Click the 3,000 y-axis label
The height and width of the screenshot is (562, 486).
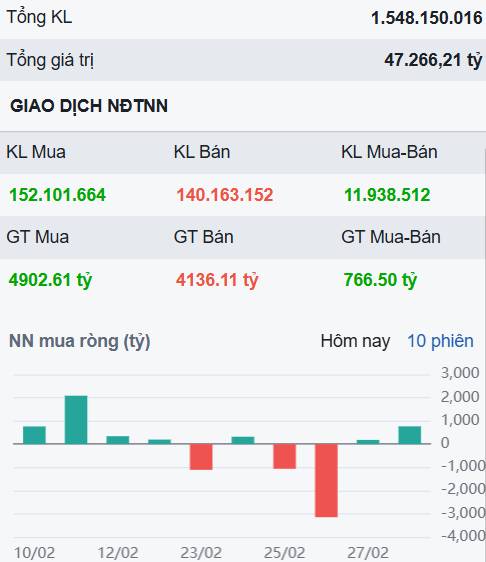pos(460,373)
